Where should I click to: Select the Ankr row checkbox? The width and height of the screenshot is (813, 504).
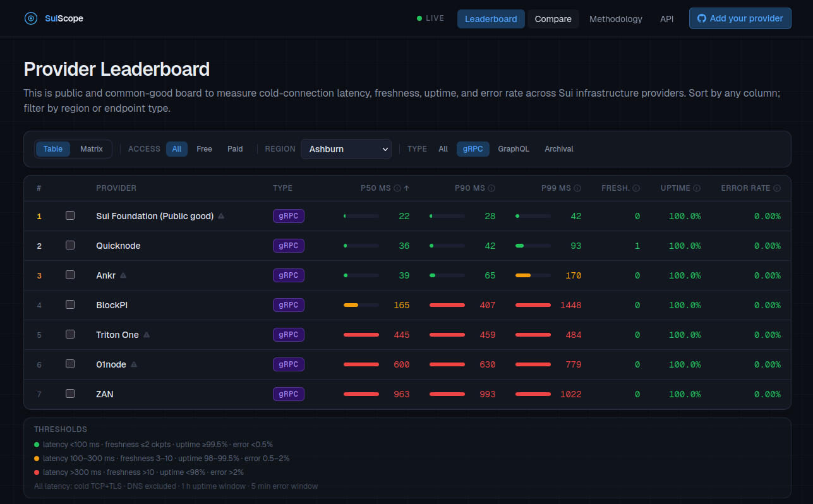tap(70, 275)
